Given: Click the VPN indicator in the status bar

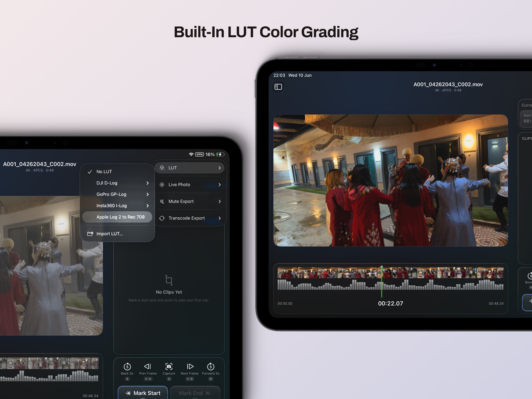Looking at the screenshot, I should tap(199, 154).
